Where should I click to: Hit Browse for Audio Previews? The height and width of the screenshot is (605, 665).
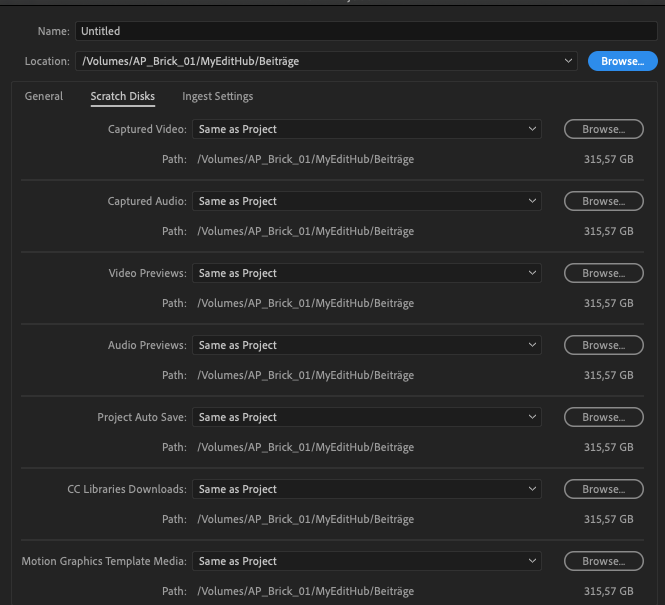click(603, 345)
